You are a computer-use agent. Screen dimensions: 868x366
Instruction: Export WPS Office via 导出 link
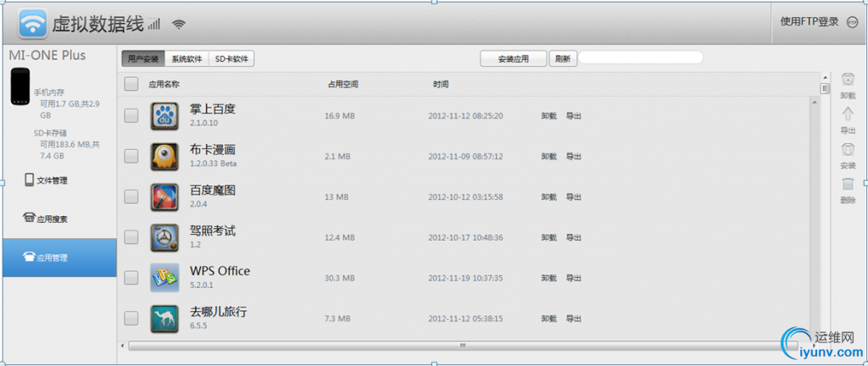point(574,278)
